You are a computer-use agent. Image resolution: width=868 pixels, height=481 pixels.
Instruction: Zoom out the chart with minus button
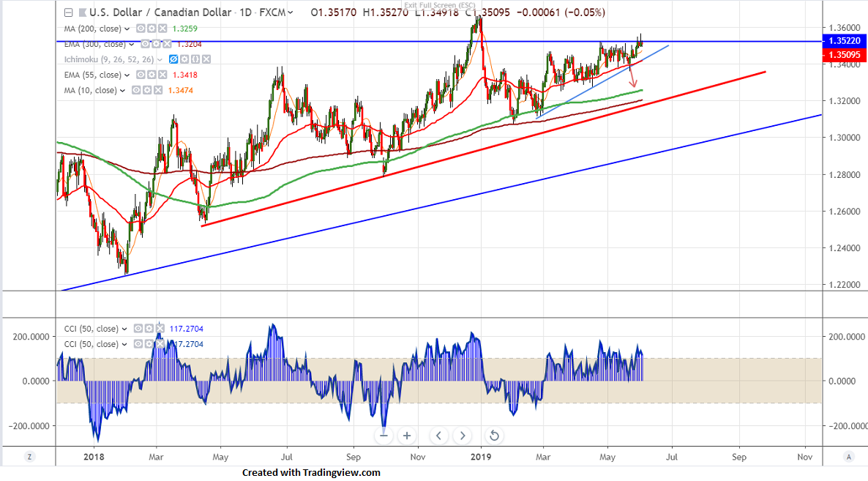coord(384,436)
